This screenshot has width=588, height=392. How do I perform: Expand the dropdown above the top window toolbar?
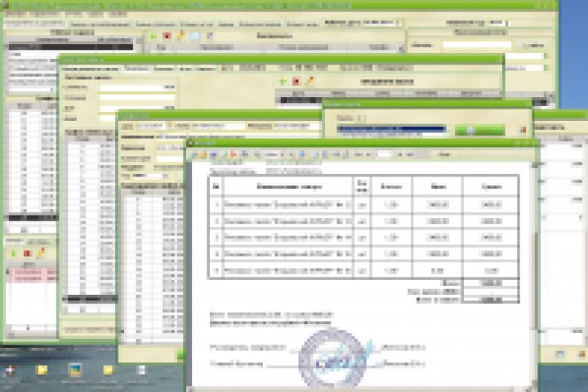(x=363, y=23)
